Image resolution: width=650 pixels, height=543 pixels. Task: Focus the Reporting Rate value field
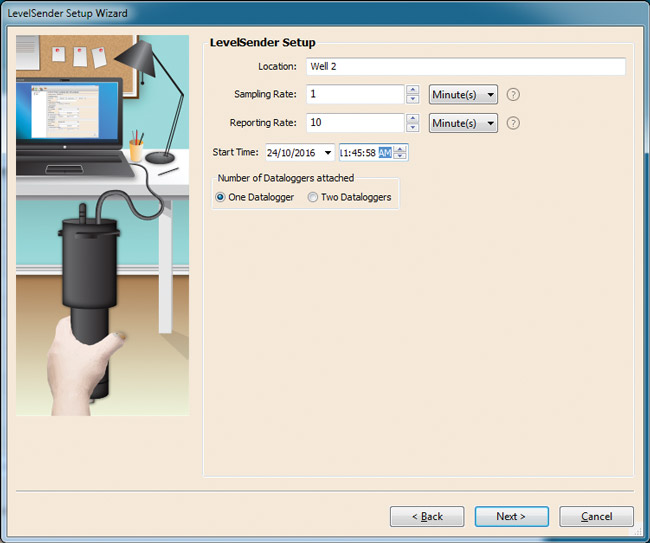point(354,123)
